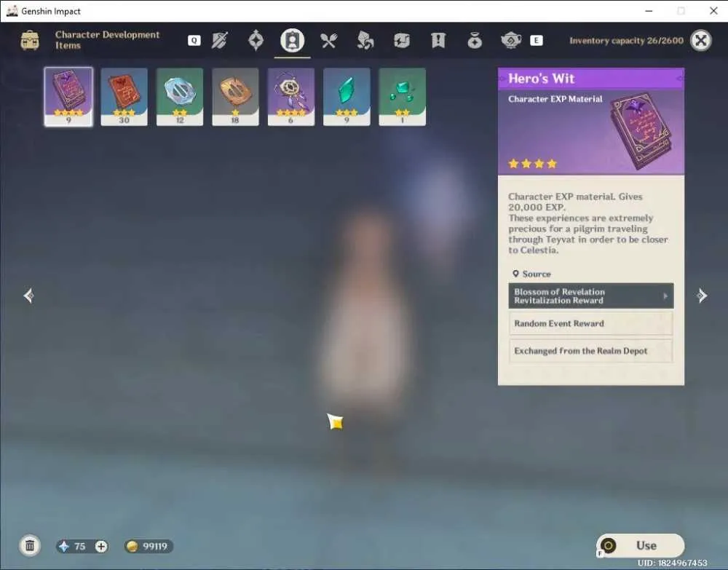Viewport: 728px width, 570px height.
Task: Open the Furnishings teapot tab
Action: [511, 41]
